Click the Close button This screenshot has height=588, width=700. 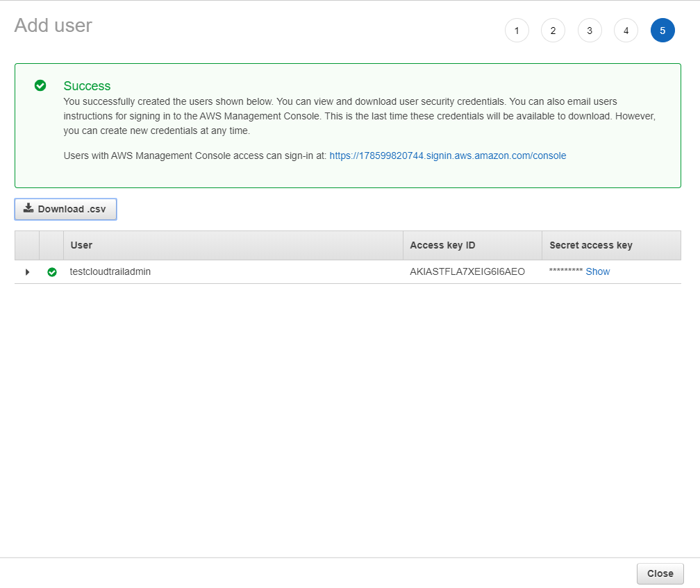click(x=660, y=573)
